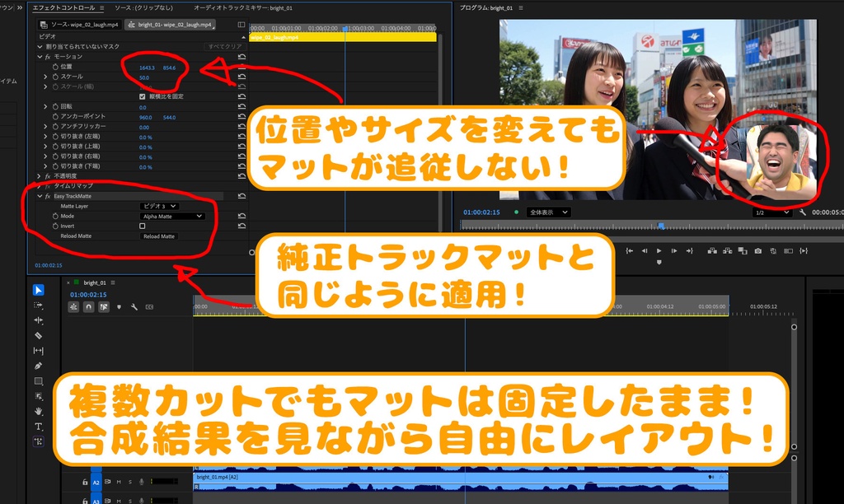Select the Razor tool
Image resolution: width=844 pixels, height=504 pixels.
[x=38, y=335]
